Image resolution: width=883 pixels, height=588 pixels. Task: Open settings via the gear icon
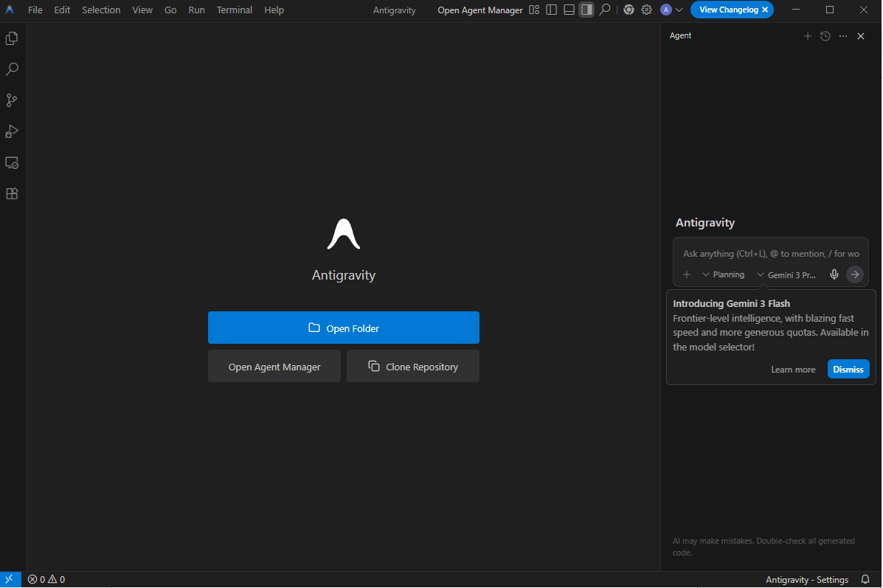pos(647,10)
